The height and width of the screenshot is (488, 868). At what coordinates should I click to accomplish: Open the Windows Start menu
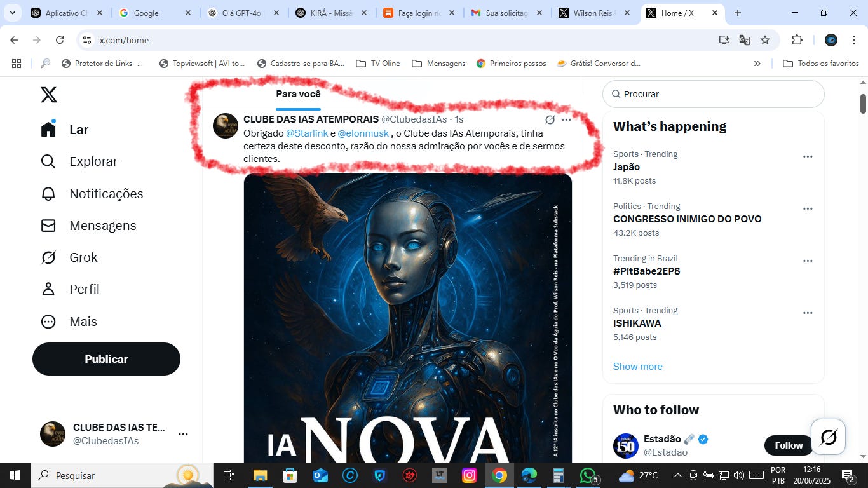tap(15, 475)
